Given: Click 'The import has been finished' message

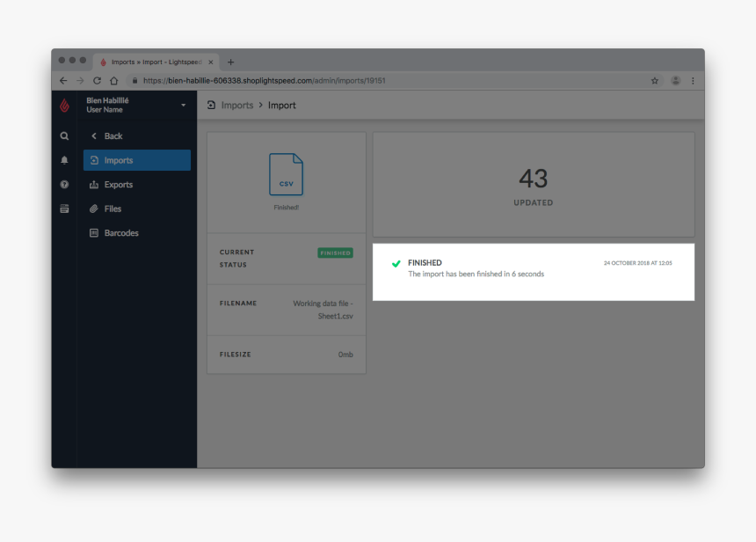Looking at the screenshot, I should (x=476, y=274).
